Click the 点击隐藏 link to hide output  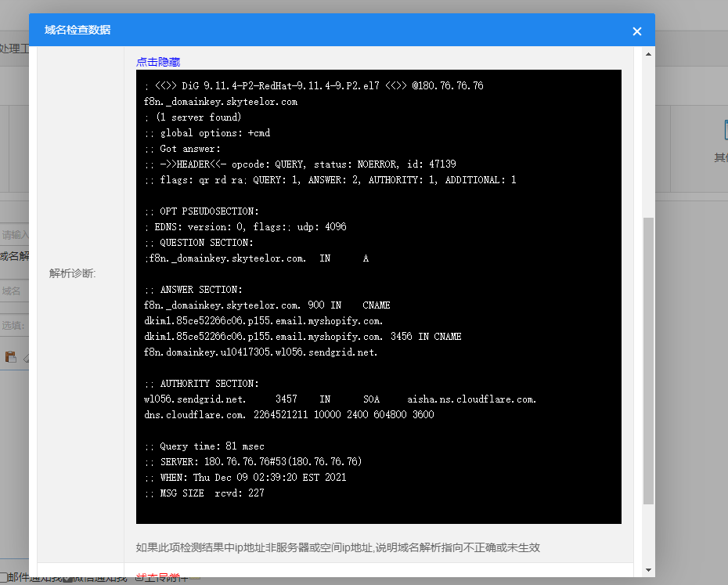[x=158, y=62]
